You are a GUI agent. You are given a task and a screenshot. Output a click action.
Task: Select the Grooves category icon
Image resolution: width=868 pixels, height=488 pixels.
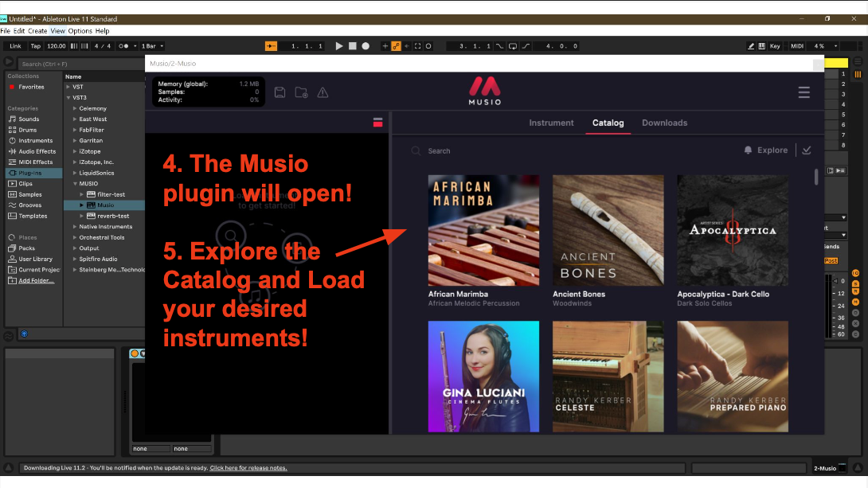12,205
